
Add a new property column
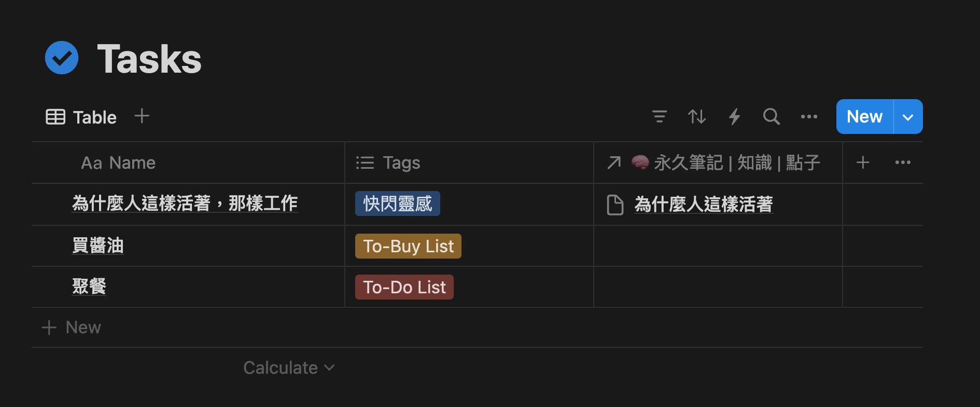[x=863, y=162]
